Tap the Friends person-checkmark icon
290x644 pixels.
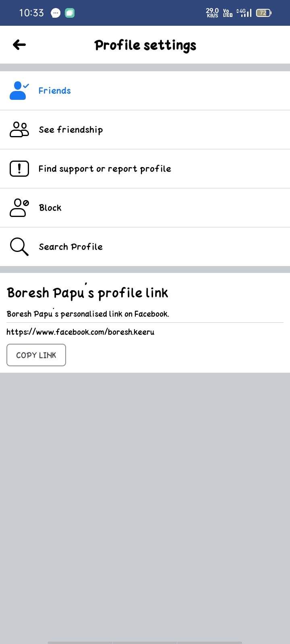click(x=19, y=91)
